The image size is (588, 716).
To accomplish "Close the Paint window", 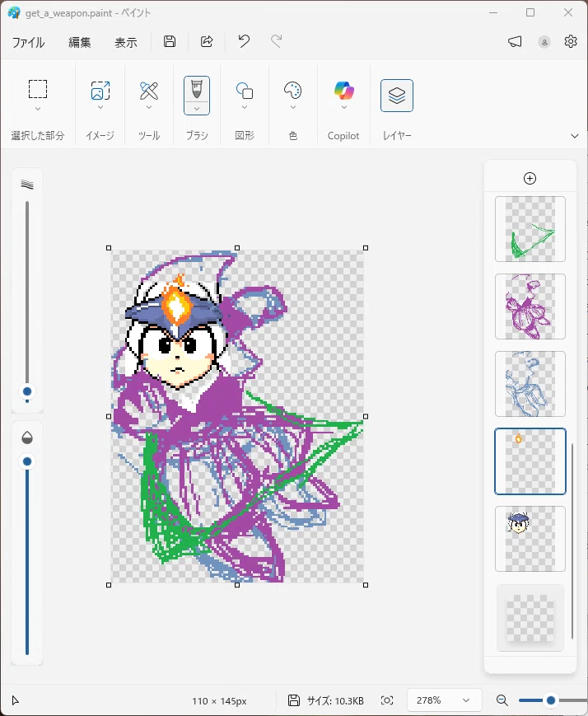I will coord(568,13).
